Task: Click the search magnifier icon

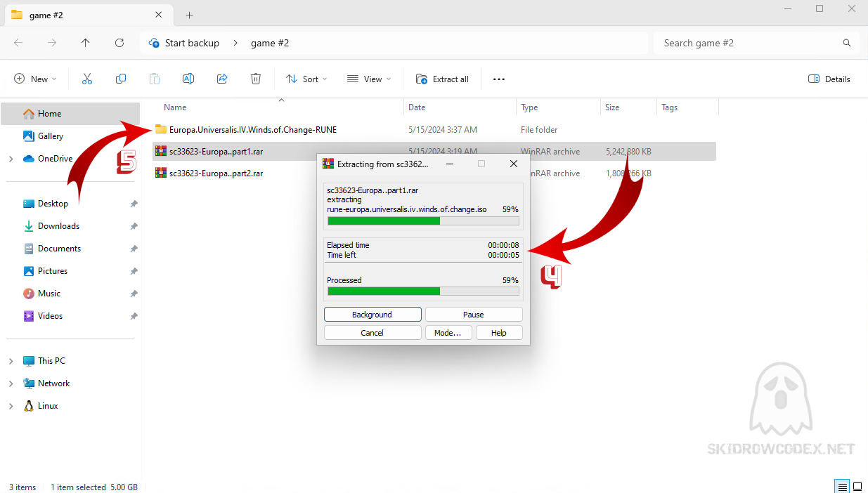Action: pyautogui.click(x=847, y=43)
